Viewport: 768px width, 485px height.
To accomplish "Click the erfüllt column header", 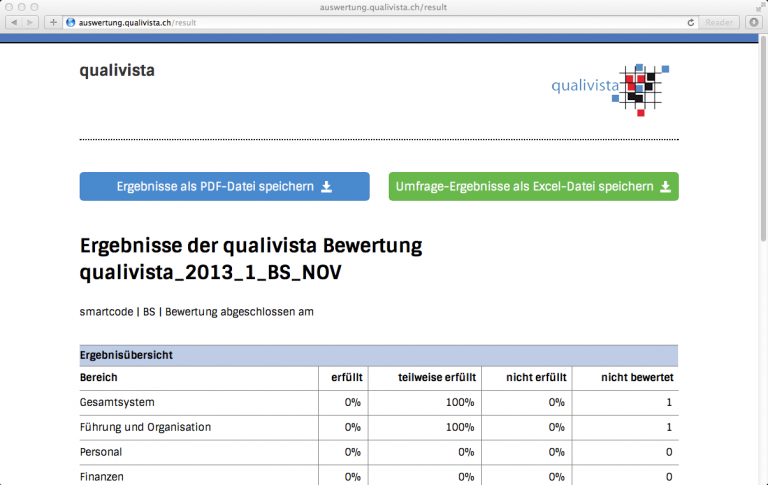I will [347, 377].
